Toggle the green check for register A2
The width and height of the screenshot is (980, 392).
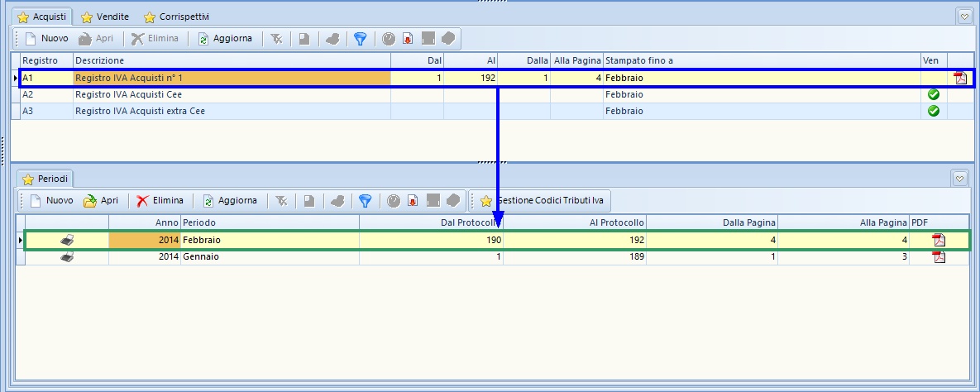[934, 94]
